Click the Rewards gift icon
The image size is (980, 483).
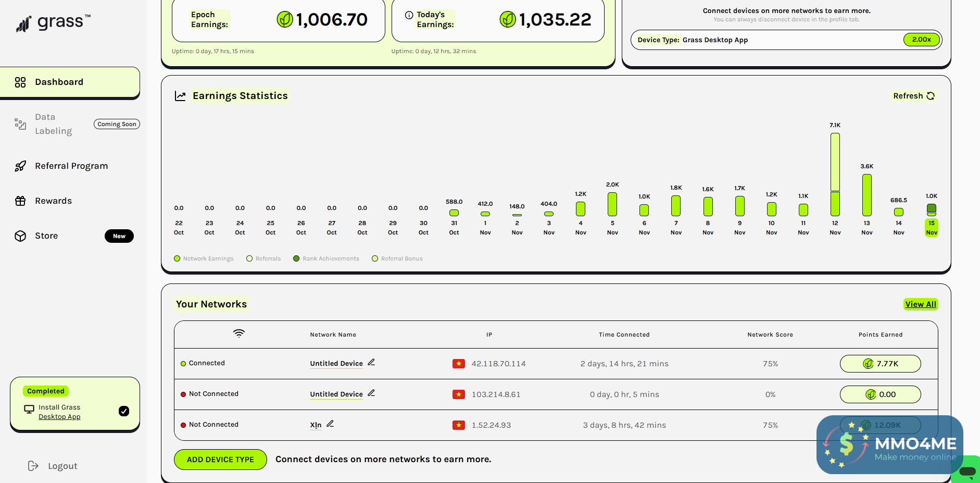tap(20, 201)
